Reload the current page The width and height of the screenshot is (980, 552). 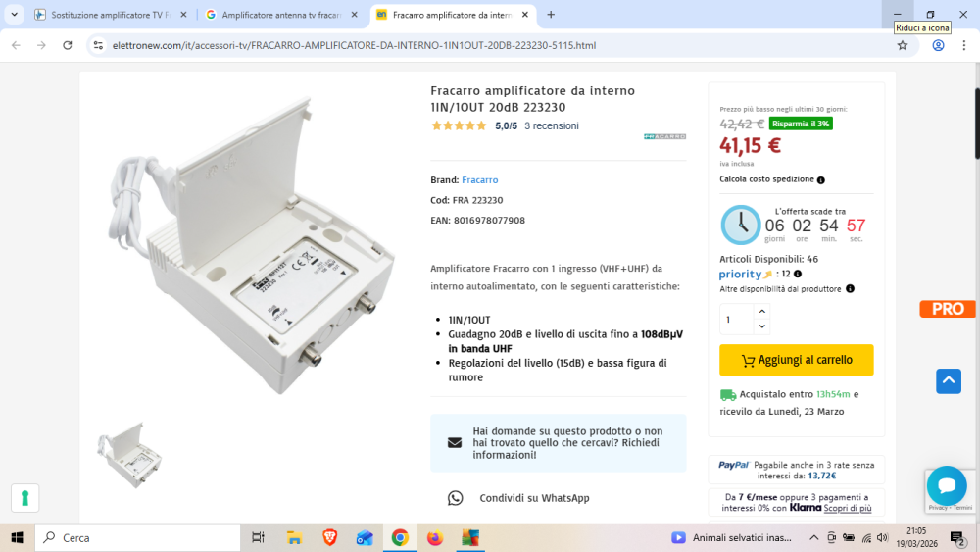[68, 45]
